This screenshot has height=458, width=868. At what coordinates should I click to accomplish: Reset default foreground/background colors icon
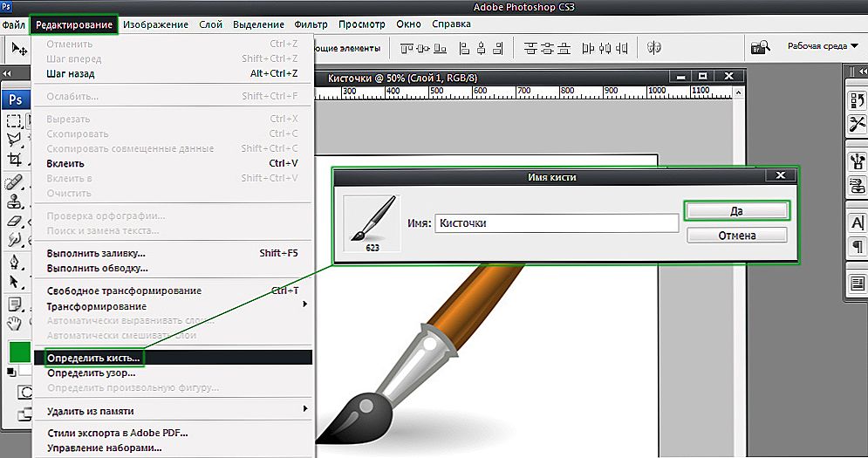tap(11, 373)
